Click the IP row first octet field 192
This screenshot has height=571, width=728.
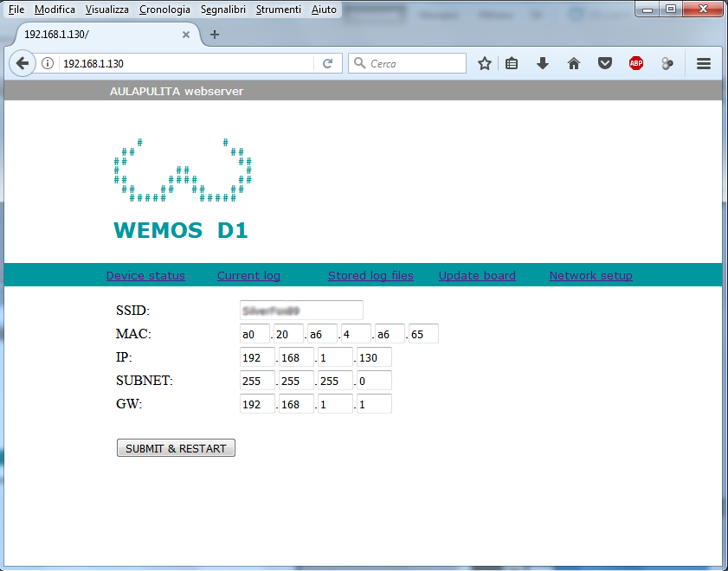pos(258,357)
